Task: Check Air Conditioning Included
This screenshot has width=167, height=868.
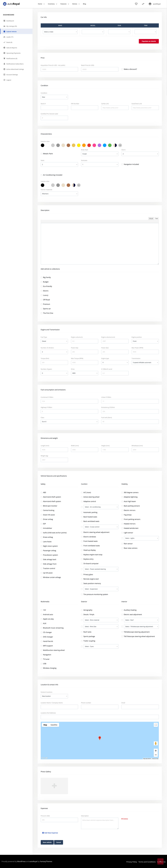Action: tap(41, 175)
